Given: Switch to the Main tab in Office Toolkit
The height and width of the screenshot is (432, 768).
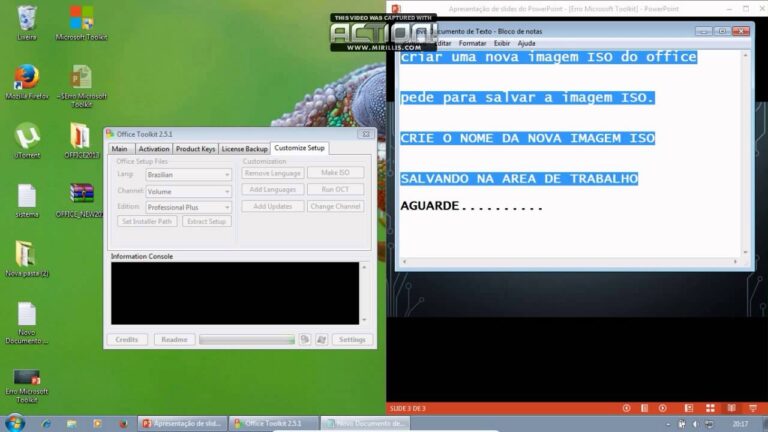Looking at the screenshot, I should pos(120,149).
